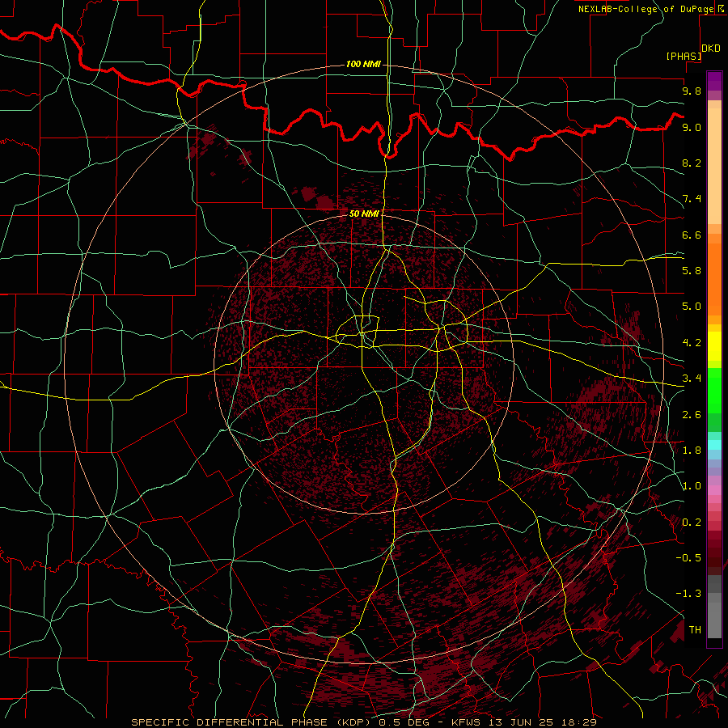Click the 5.8 scale value
728x728 pixels.
click(x=692, y=271)
